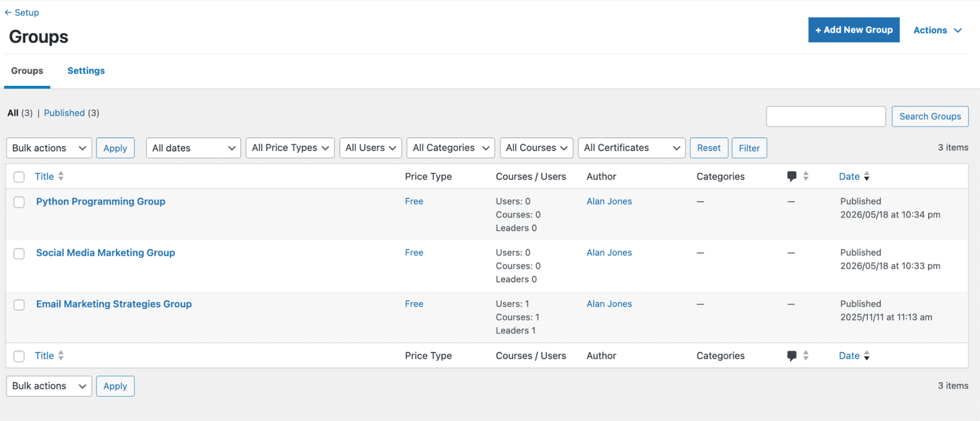This screenshot has height=421, width=980.
Task: Expand the Actions menu
Action: tap(937, 30)
